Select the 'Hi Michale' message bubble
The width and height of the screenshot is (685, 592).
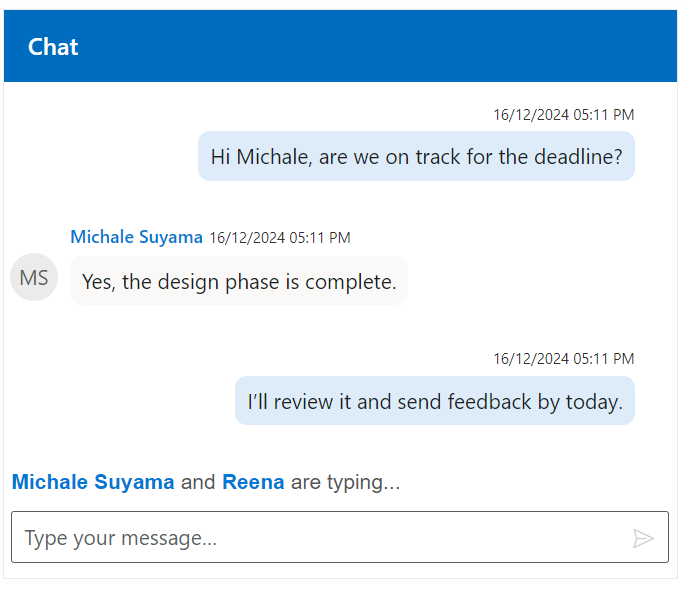[x=416, y=157]
